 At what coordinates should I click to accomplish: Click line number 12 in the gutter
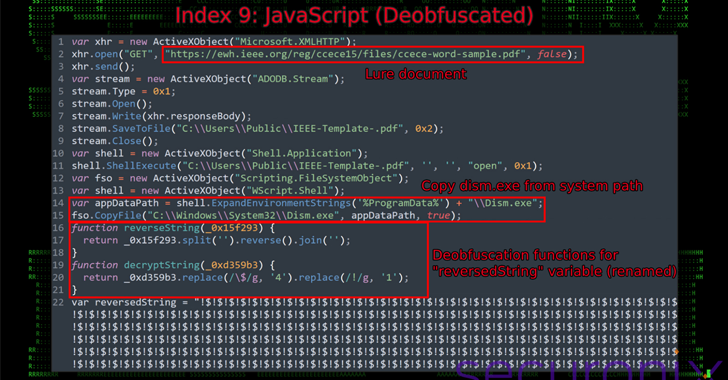(58, 178)
